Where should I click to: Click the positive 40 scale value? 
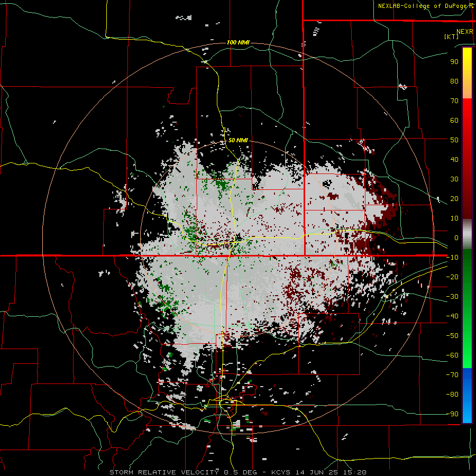pyautogui.click(x=454, y=160)
